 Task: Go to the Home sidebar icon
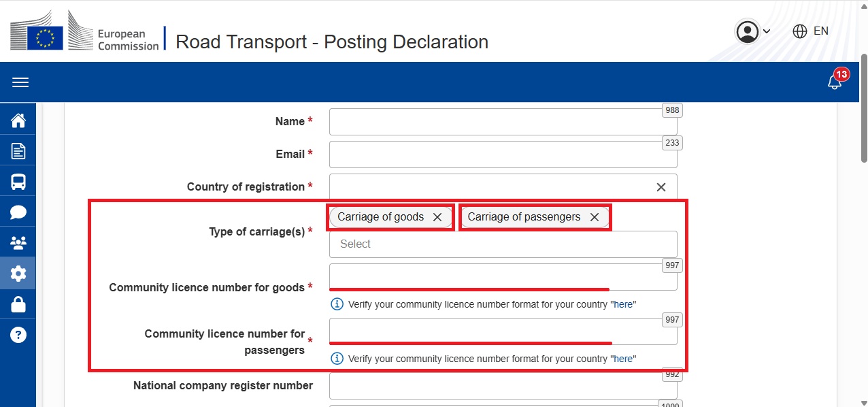point(18,121)
